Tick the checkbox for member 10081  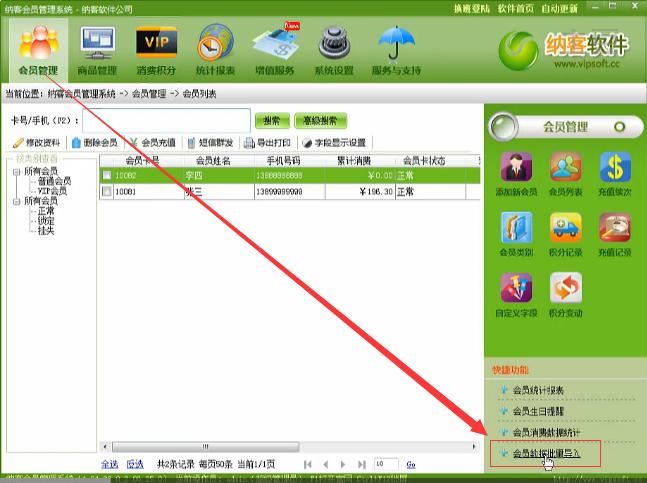pyautogui.click(x=107, y=190)
